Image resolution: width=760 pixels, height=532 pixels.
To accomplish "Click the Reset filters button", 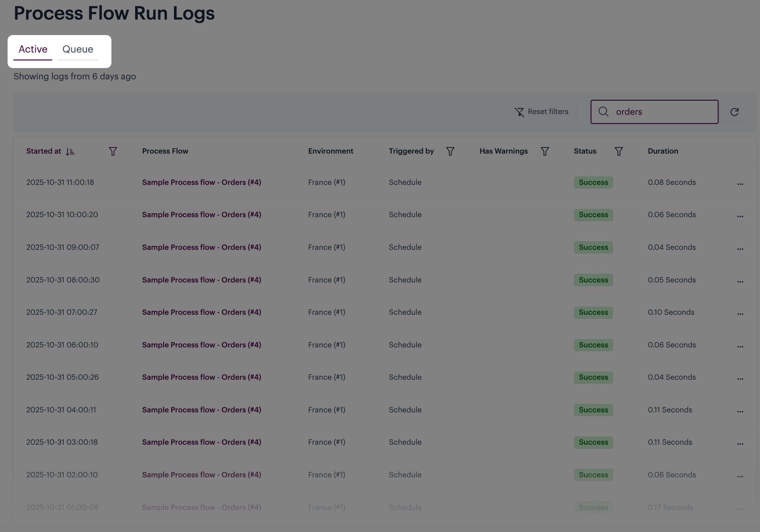I will (541, 112).
